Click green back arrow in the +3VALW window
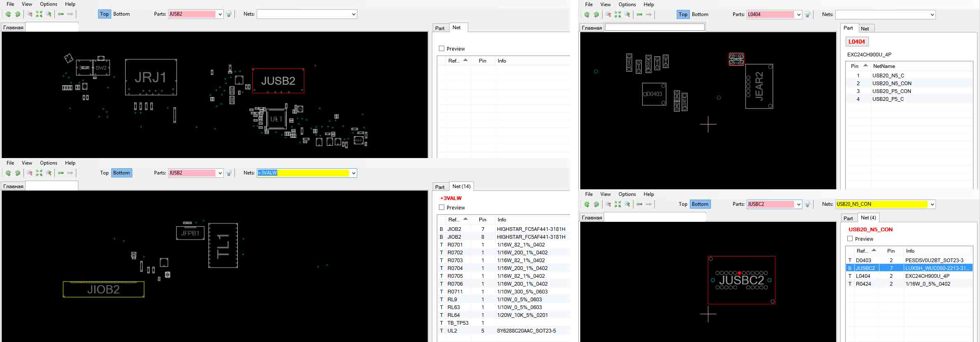The height and width of the screenshot is (342, 980). click(x=61, y=173)
